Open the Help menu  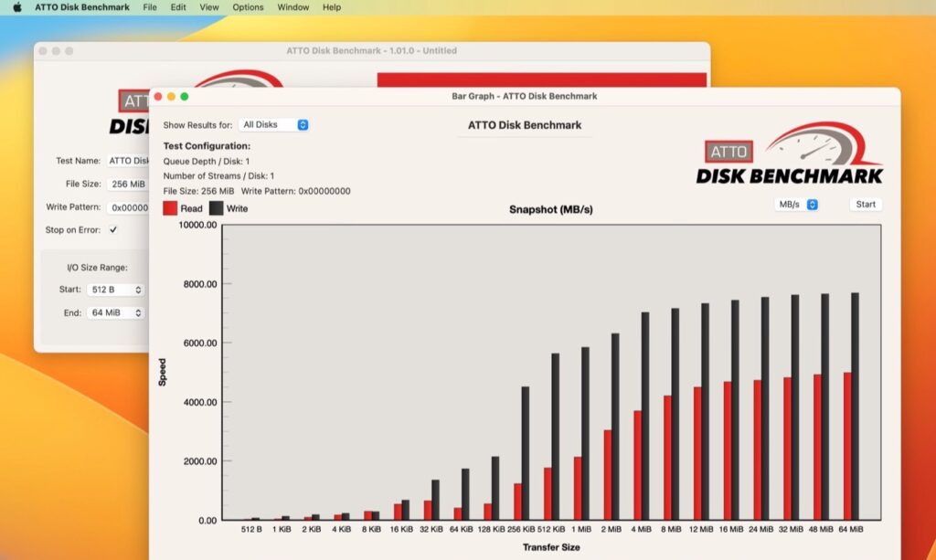tap(331, 7)
